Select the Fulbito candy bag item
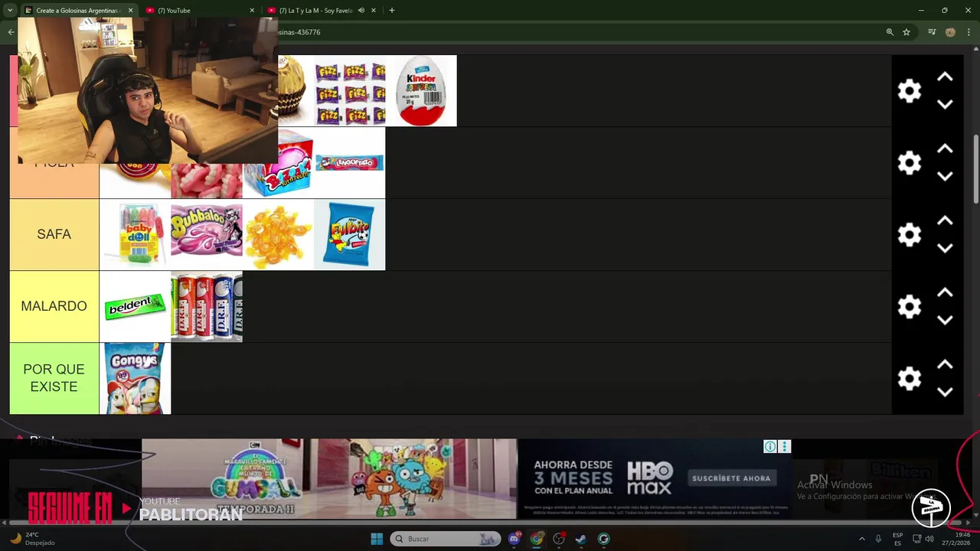980x551 pixels. [350, 235]
